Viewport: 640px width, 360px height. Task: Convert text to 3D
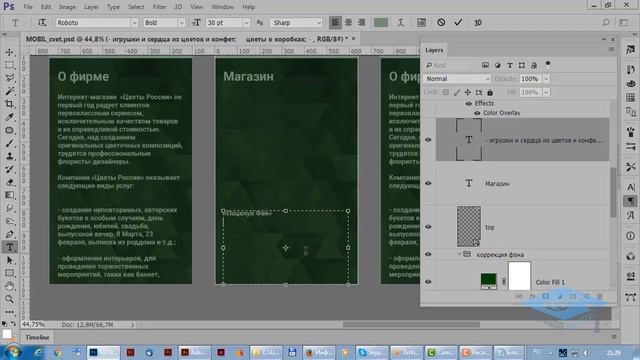pyautogui.click(x=478, y=23)
